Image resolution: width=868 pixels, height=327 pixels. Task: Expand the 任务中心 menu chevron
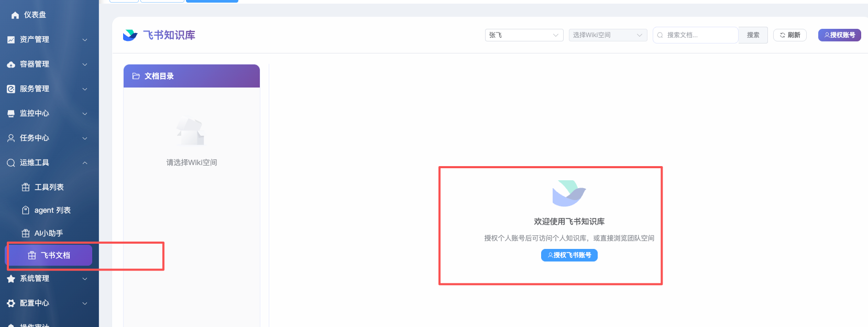point(85,138)
